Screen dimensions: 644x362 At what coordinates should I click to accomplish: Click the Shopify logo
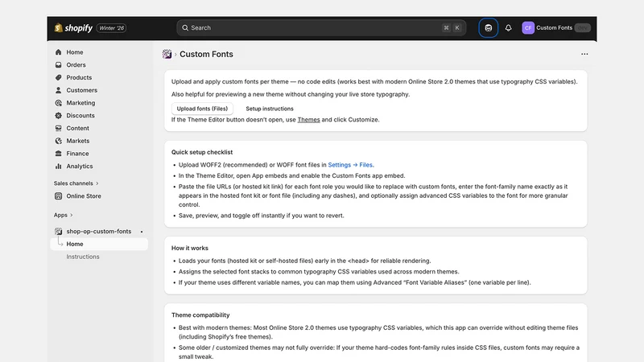click(73, 28)
